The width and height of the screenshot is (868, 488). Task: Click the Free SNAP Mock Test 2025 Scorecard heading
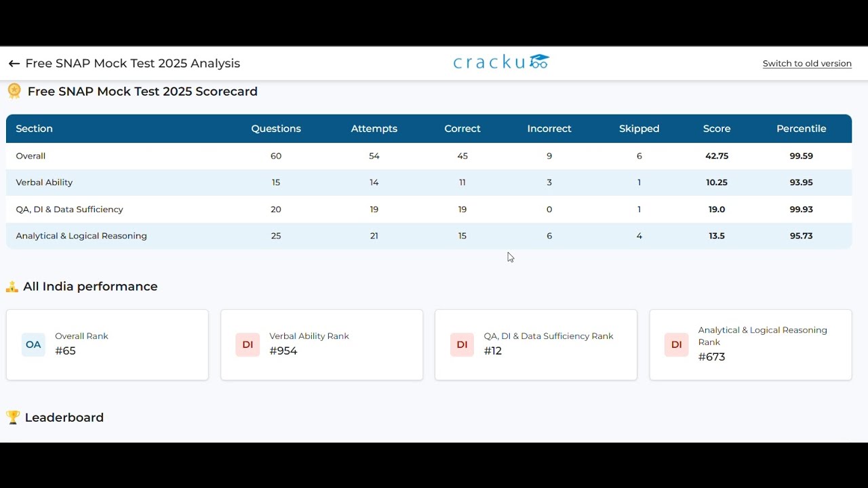click(x=142, y=91)
